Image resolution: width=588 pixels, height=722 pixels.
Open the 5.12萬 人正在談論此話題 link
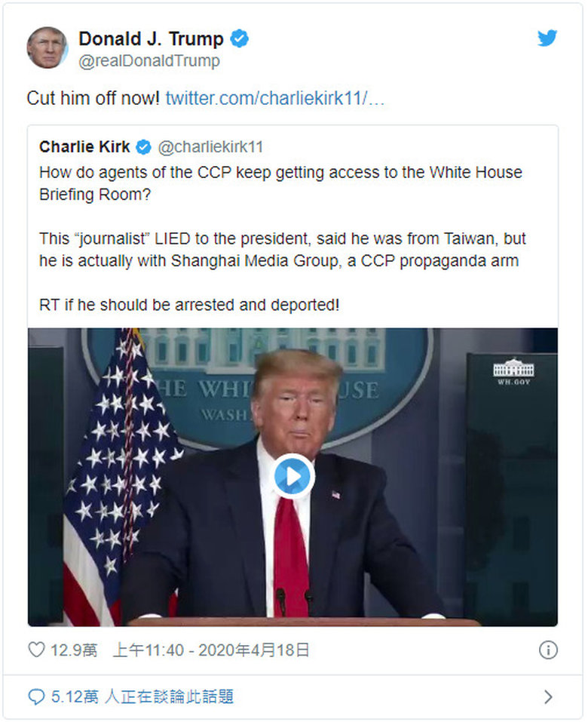[142, 696]
